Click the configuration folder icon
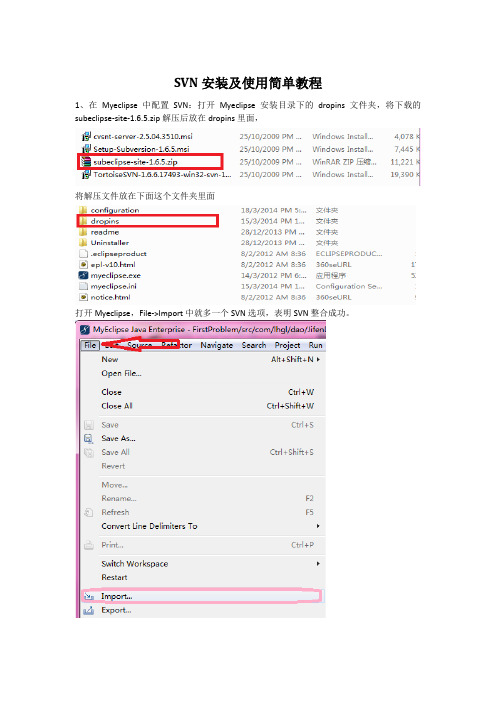This screenshot has height=702, width=496. pyautogui.click(x=83, y=210)
